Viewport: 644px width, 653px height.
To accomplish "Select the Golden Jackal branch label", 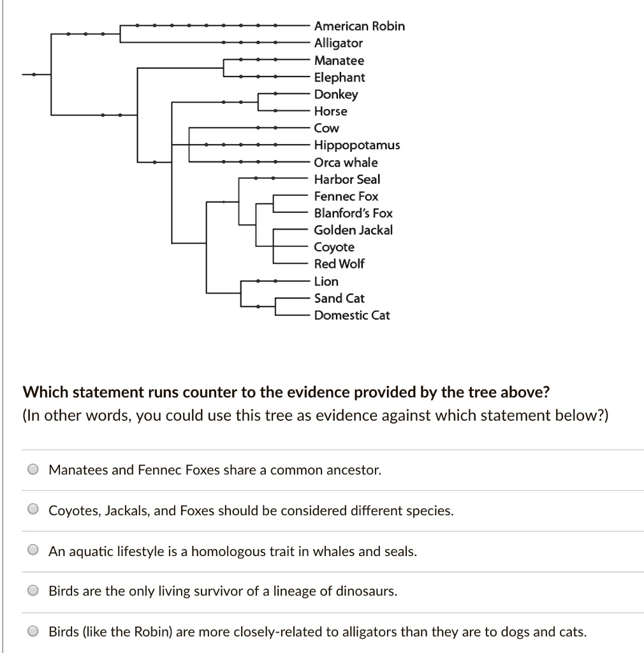I will [x=353, y=230].
